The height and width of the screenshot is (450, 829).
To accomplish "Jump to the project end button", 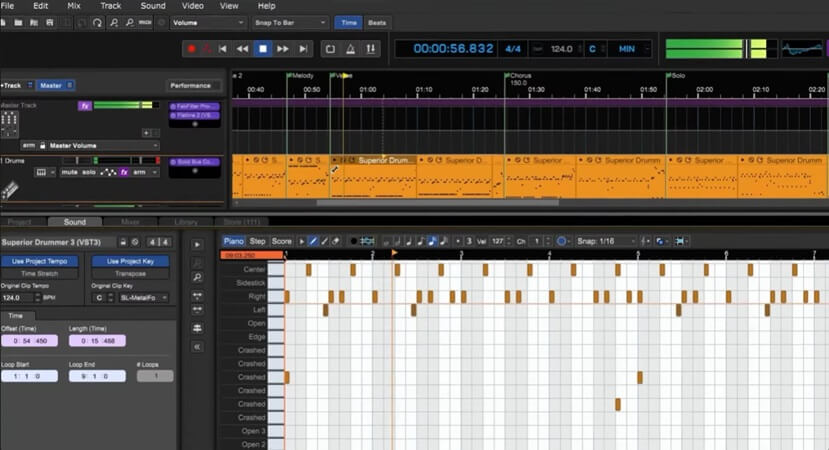I will [x=303, y=49].
